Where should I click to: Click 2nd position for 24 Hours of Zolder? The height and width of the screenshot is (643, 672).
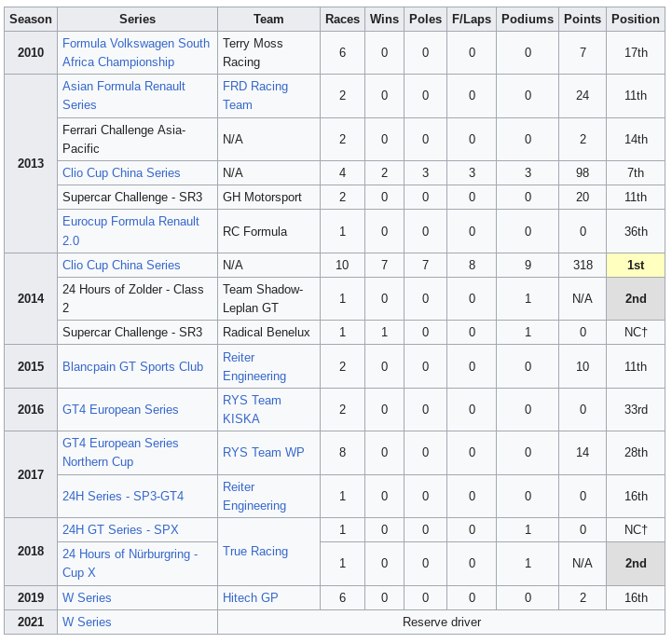pos(636,298)
